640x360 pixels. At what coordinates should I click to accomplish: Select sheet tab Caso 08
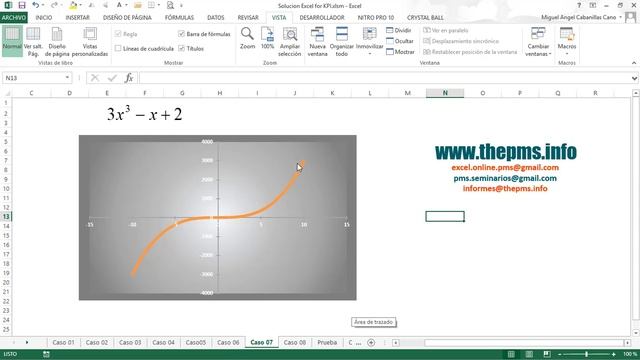pos(295,342)
